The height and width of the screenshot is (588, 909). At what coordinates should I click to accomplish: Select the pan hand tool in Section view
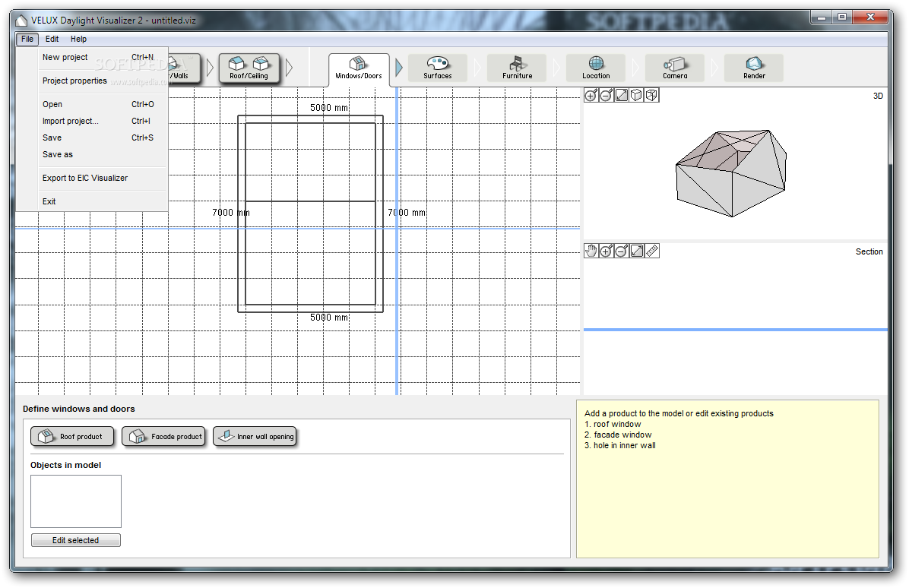pyautogui.click(x=591, y=251)
